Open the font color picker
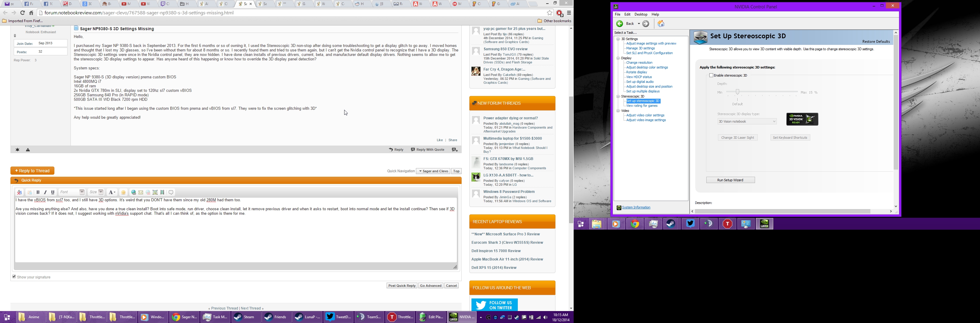Viewport: 980px width, 323px height. coord(112,192)
